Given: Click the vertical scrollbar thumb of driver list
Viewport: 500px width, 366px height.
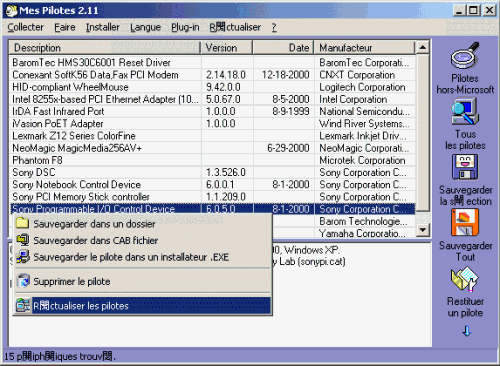Looking at the screenshot, I should coord(423,132).
